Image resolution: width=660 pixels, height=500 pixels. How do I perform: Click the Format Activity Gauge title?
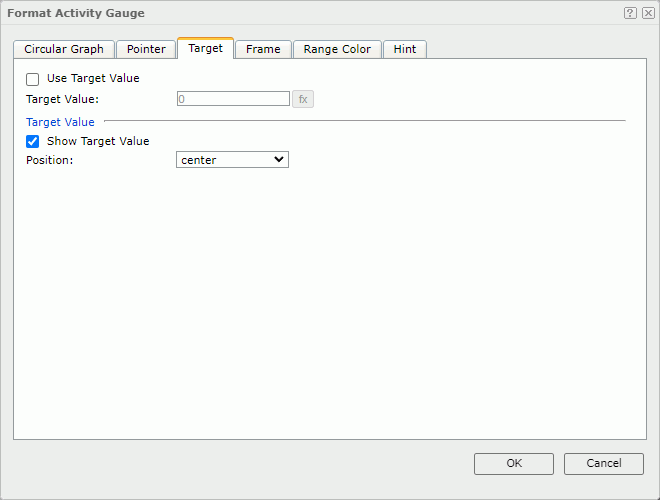[76, 13]
